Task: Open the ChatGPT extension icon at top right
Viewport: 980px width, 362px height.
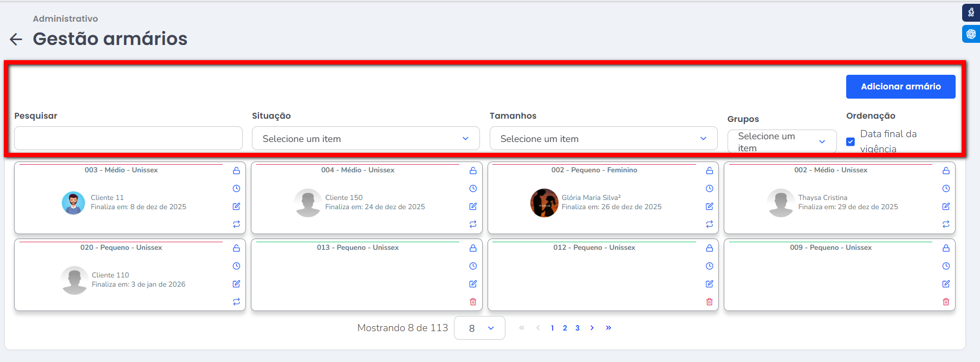Action: coord(971,34)
